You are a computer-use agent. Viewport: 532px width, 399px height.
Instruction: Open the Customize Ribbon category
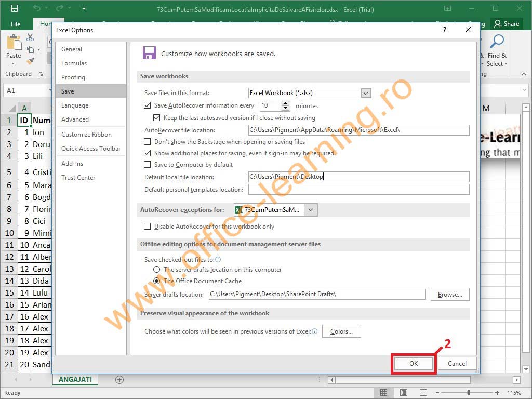click(91, 135)
